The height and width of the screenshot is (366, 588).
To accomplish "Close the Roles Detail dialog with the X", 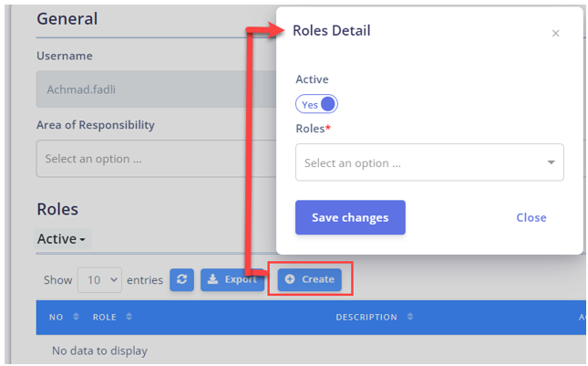I will (x=555, y=34).
